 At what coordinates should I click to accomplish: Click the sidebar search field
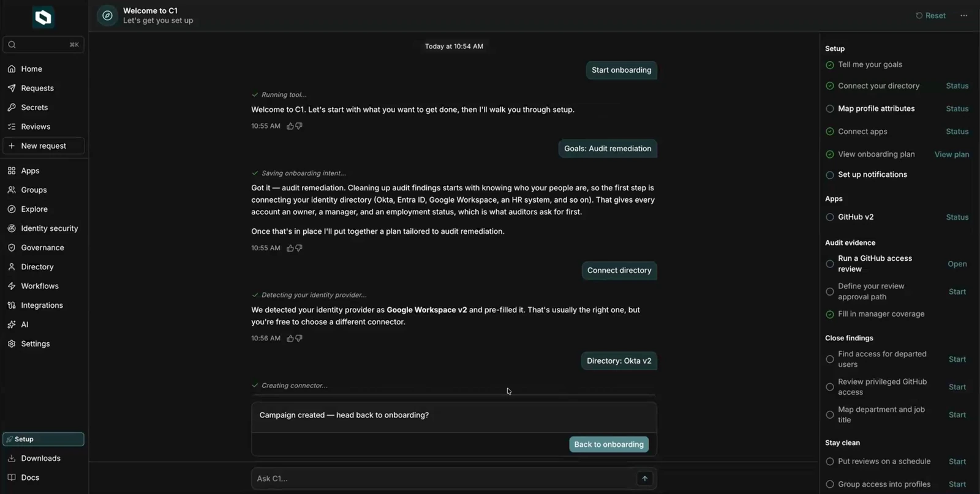click(43, 44)
